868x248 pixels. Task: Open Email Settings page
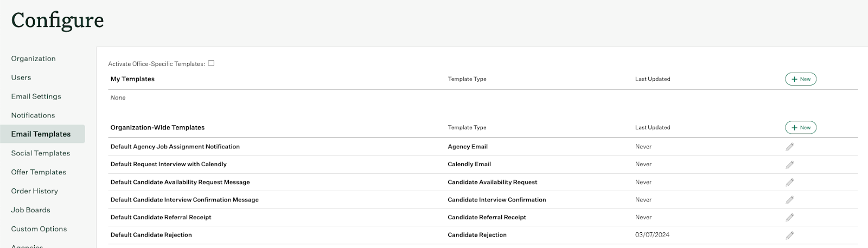(x=36, y=96)
